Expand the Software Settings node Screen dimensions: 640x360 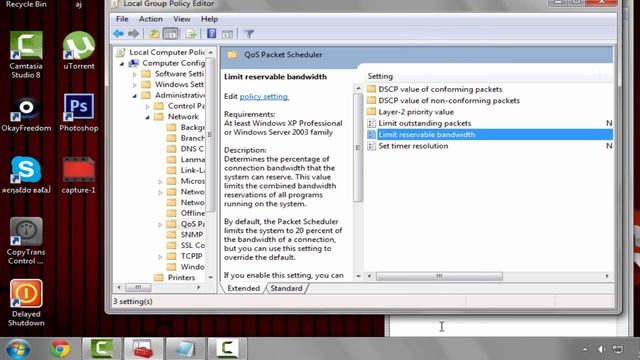(x=135, y=74)
